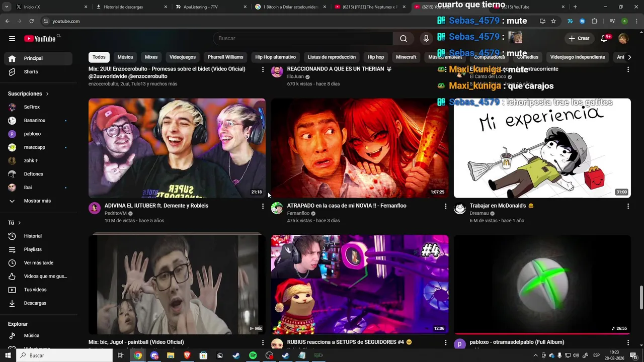Open Ver más tarde list
This screenshot has height=362, width=644.
[39, 263]
